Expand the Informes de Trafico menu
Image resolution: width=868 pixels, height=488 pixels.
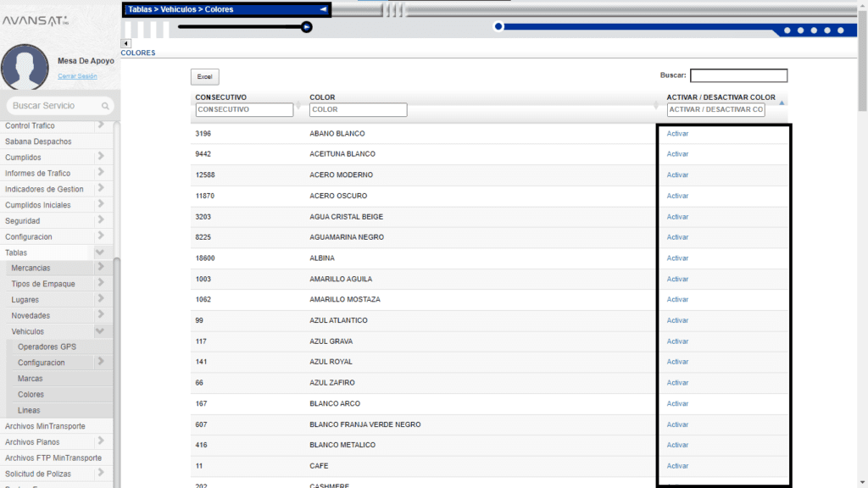click(100, 173)
